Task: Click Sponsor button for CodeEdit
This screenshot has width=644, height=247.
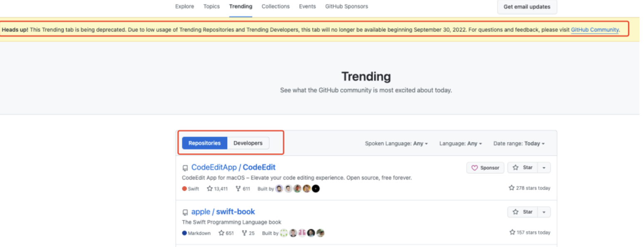Action: point(485,168)
